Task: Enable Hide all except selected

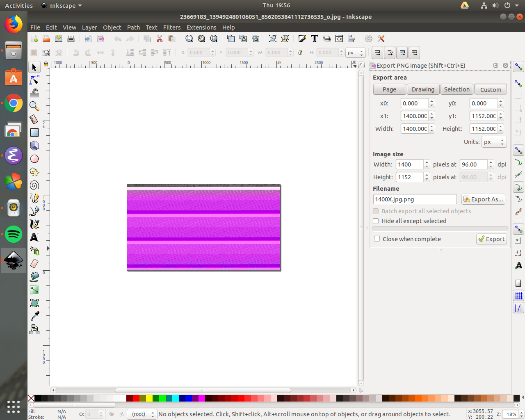Action: tap(376, 221)
